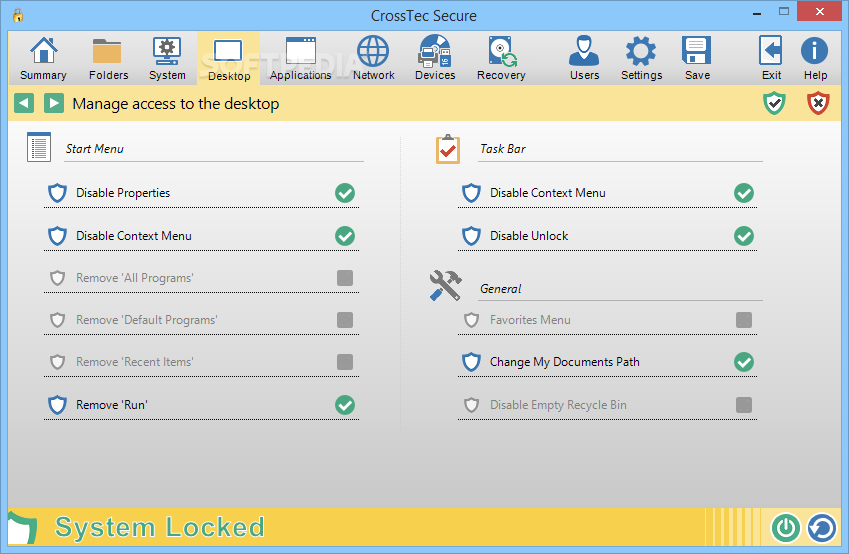
Task: Click the Start Menu heading
Action: click(95, 148)
